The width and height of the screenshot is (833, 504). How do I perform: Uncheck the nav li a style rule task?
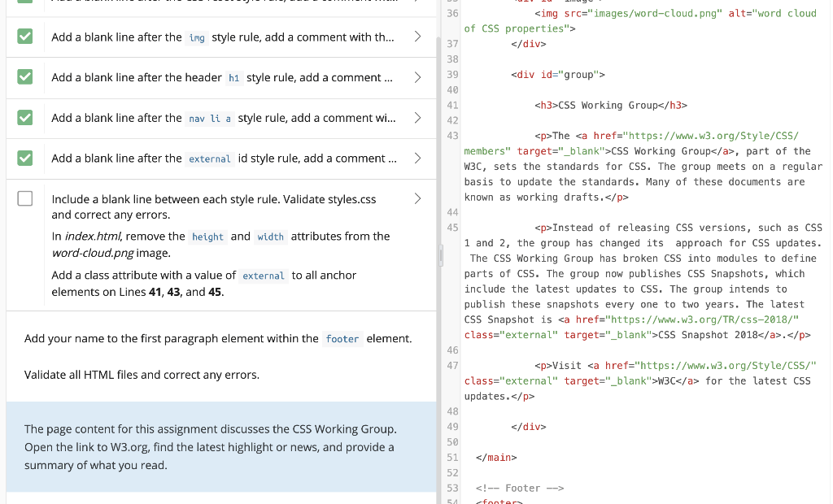click(x=24, y=117)
